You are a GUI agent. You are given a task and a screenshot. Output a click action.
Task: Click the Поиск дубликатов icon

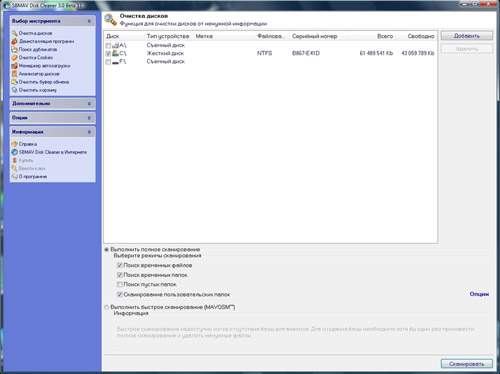point(14,49)
